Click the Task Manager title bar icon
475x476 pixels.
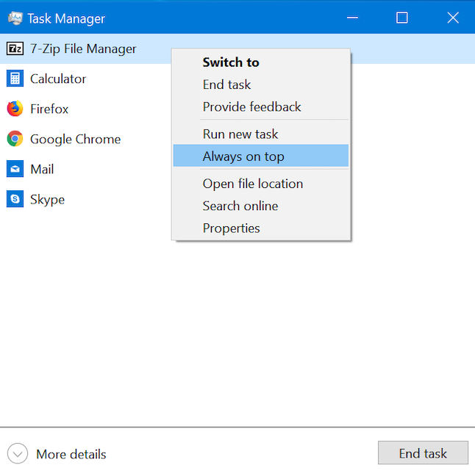coord(15,18)
